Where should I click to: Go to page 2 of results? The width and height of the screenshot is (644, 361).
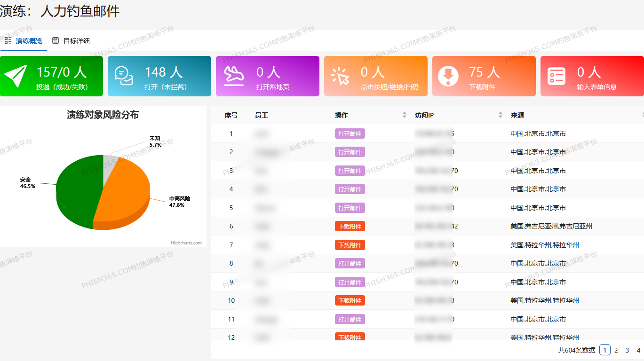[x=616, y=350]
